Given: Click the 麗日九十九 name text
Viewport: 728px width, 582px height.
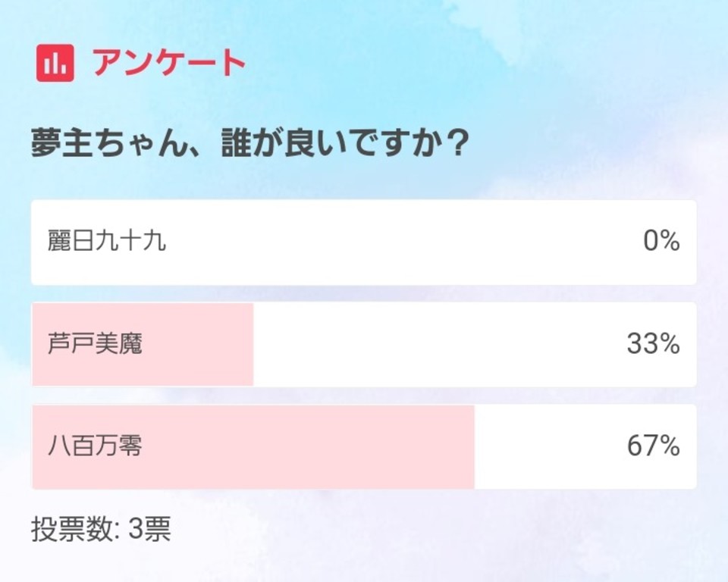Looking at the screenshot, I should point(107,241).
